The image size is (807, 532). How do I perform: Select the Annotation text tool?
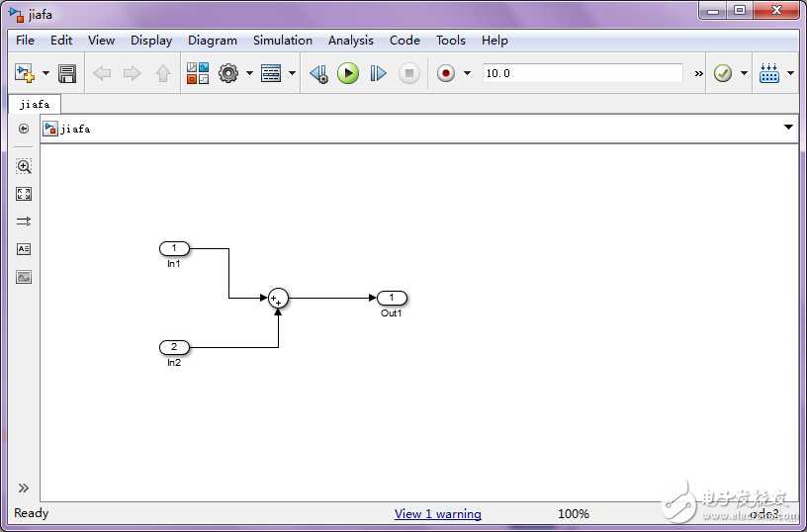(x=24, y=249)
